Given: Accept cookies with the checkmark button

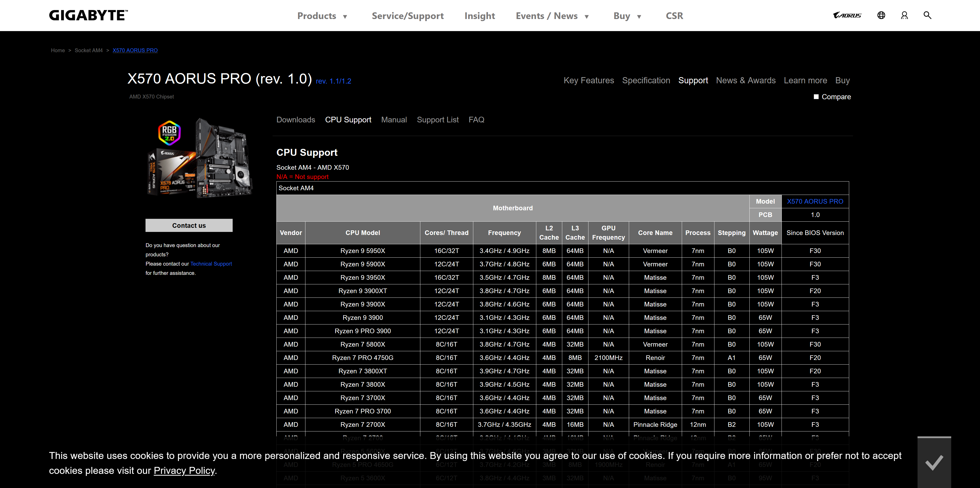Looking at the screenshot, I should click(934, 462).
